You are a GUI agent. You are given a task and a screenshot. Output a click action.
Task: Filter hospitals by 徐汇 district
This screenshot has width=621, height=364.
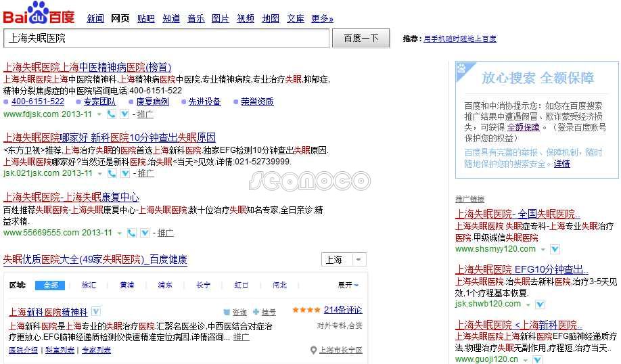click(89, 285)
